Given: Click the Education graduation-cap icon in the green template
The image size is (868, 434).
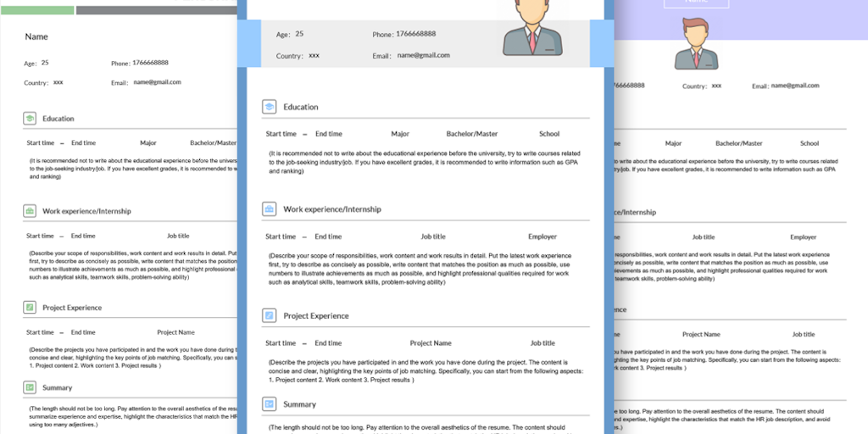Looking at the screenshot, I should coord(30,119).
